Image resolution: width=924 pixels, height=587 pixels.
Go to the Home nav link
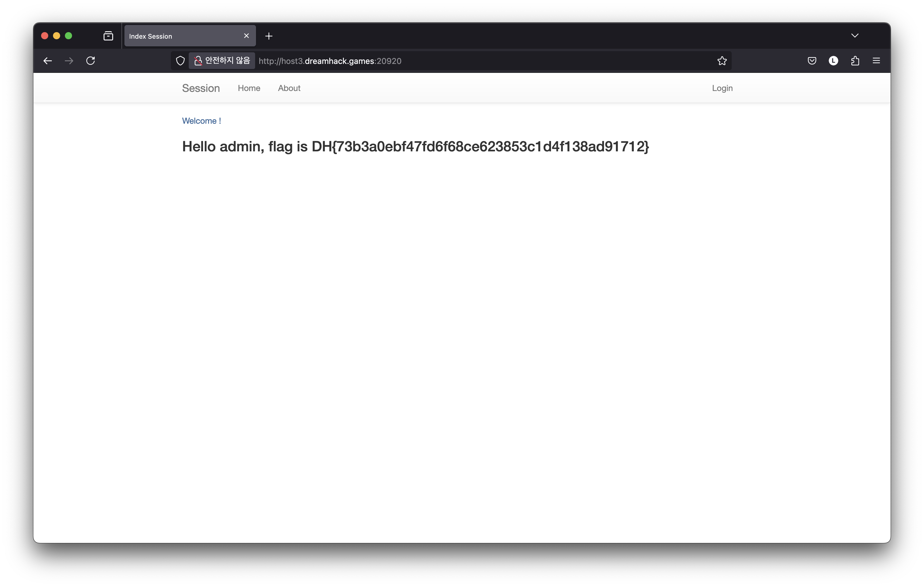249,88
